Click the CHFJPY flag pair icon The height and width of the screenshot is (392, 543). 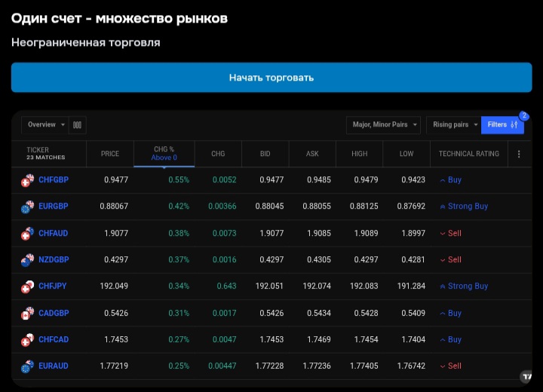point(27,286)
